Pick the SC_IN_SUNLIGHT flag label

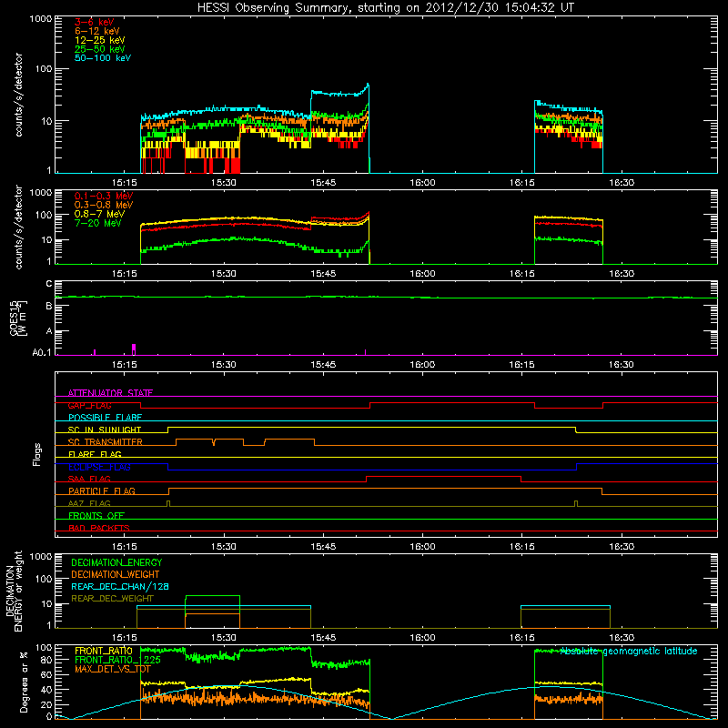[x=105, y=430]
